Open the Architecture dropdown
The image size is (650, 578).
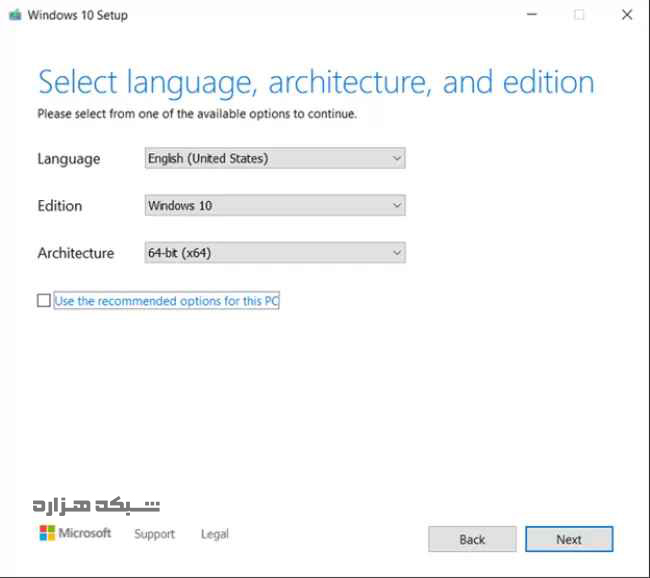(x=275, y=253)
